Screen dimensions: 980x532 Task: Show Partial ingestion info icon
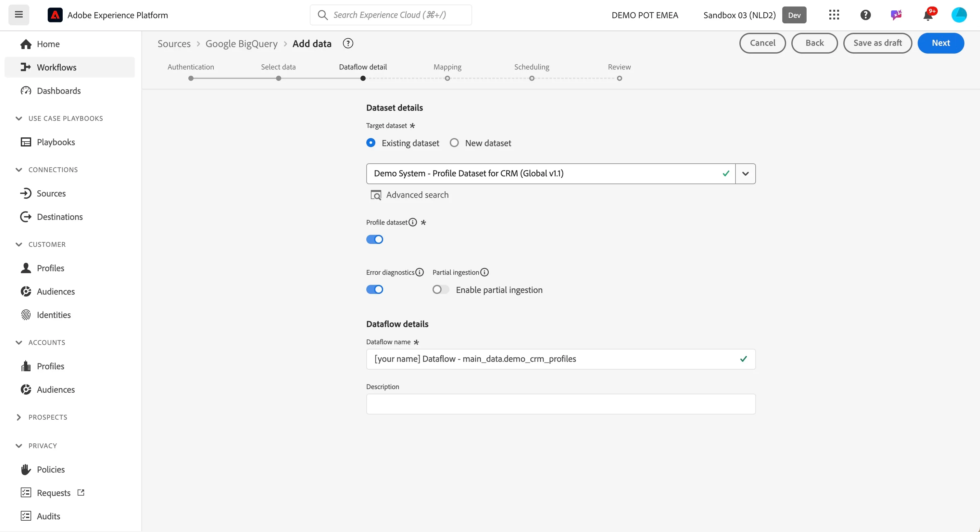point(484,272)
